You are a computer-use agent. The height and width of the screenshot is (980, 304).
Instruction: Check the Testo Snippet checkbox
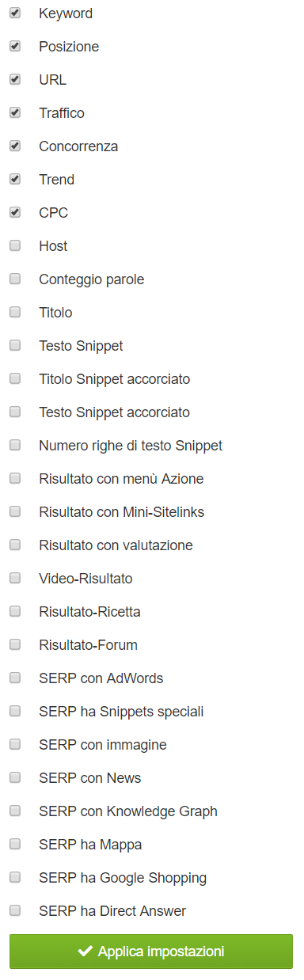[x=15, y=345]
